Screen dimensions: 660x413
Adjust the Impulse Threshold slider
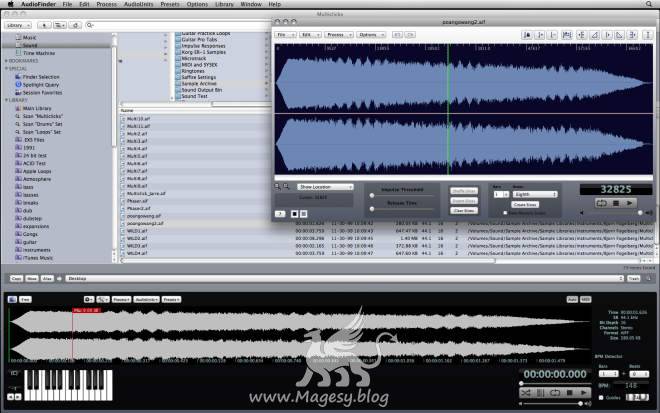[x=372, y=195]
